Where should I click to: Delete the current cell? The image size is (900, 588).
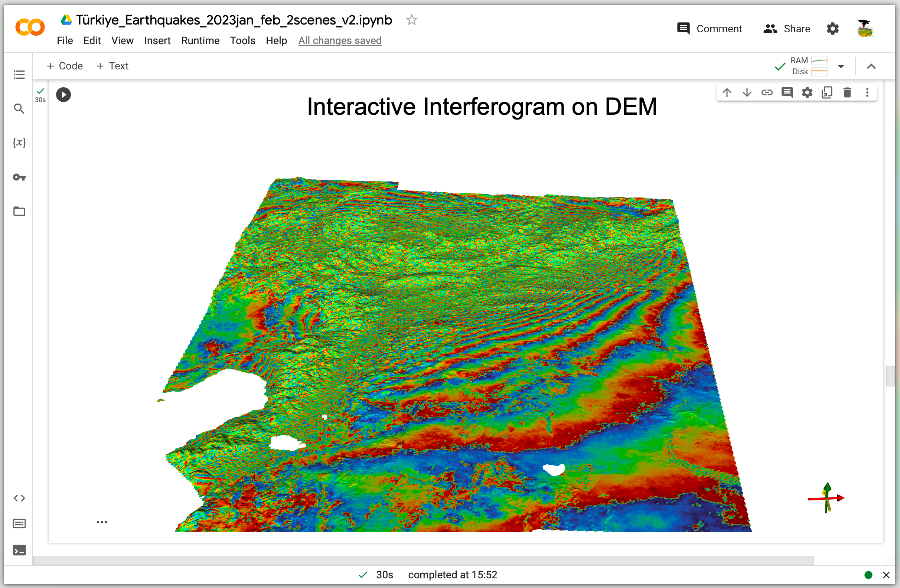[x=847, y=93]
